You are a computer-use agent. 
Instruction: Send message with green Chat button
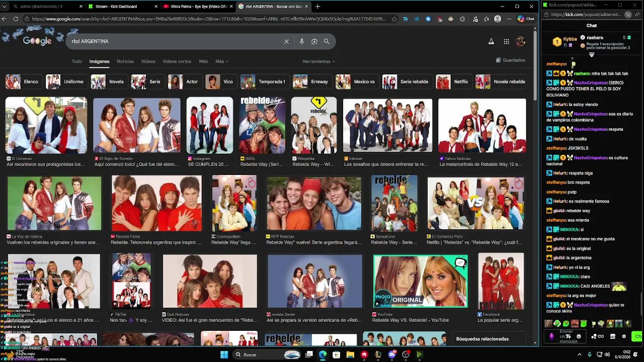click(638, 336)
